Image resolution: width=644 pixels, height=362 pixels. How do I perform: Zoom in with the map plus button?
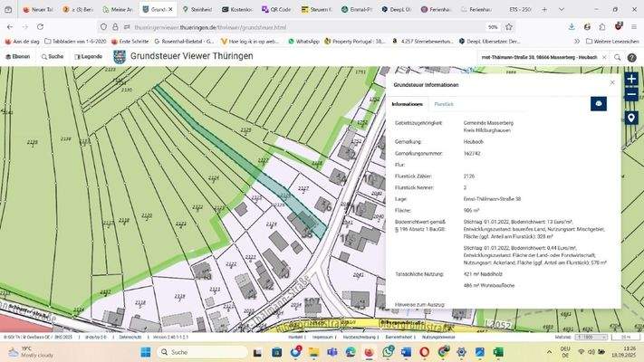(631, 79)
